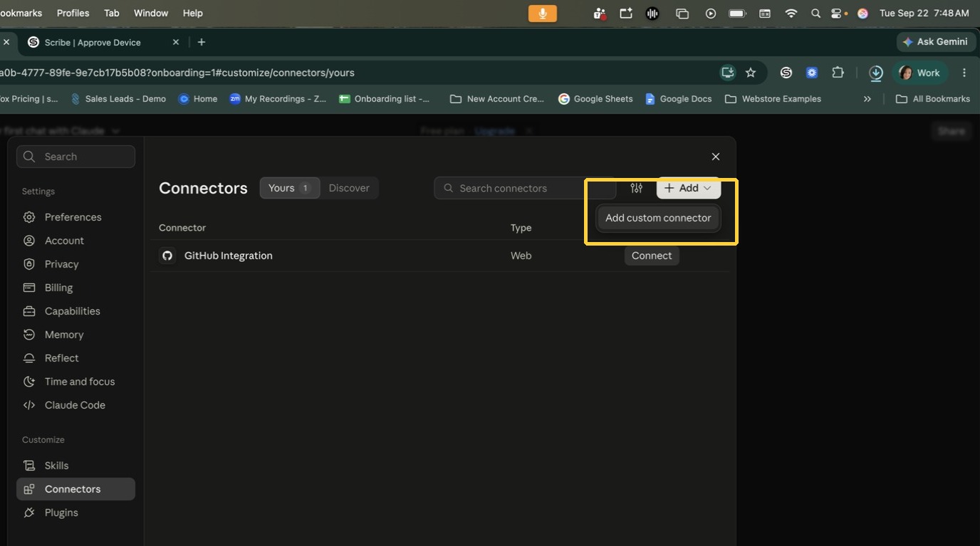980x546 pixels.
Task: Open Wi-Fi status menu
Action: point(791,13)
